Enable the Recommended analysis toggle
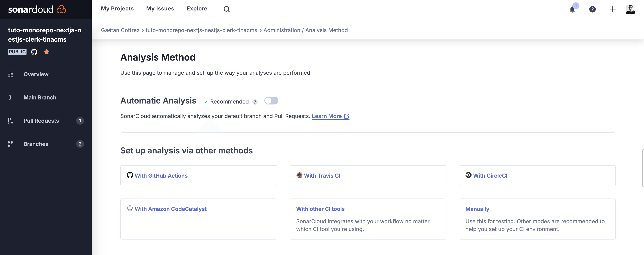Screen dimensions: 644x255 (x=271, y=101)
